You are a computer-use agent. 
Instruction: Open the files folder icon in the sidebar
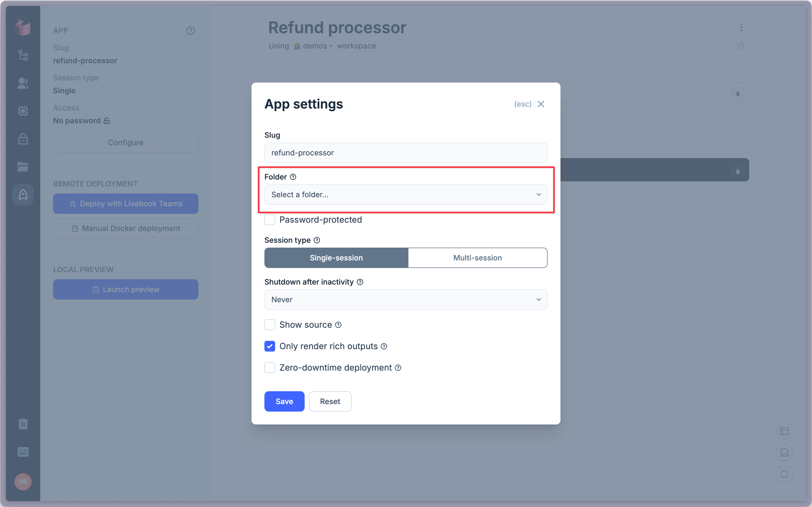click(23, 167)
